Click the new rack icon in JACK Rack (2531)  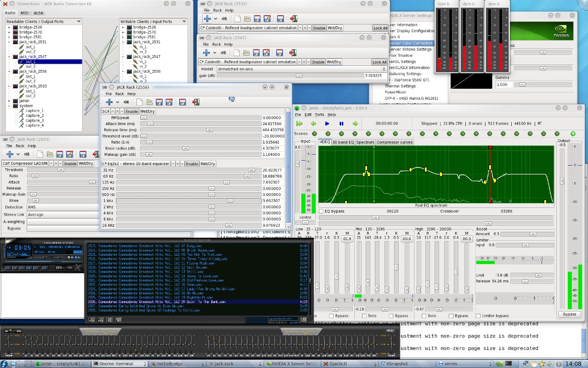[x=237, y=19]
